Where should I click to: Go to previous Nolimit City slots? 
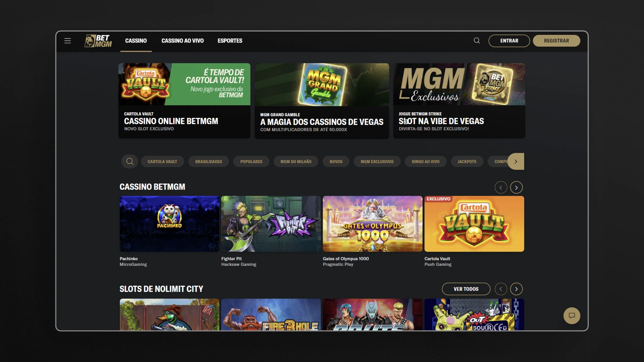501,289
